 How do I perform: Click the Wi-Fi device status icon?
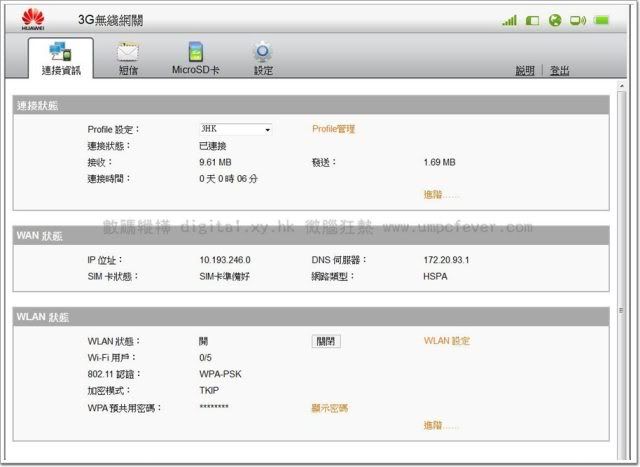tap(578, 20)
